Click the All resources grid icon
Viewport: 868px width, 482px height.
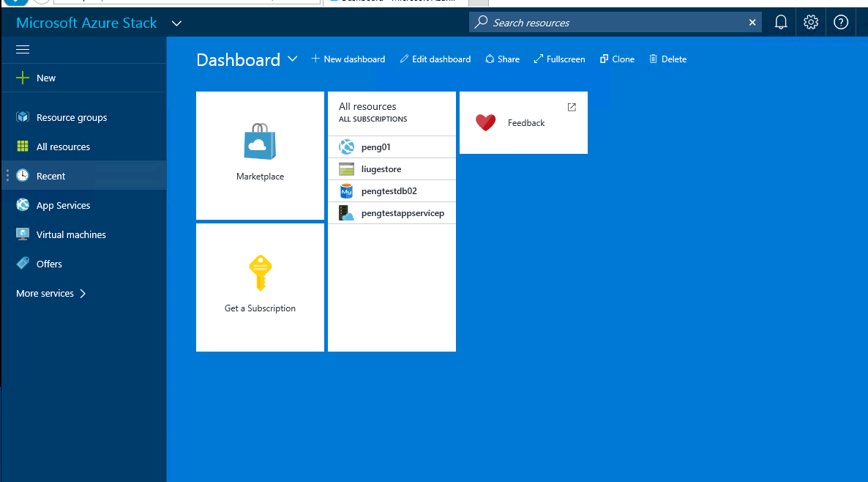pos(23,147)
